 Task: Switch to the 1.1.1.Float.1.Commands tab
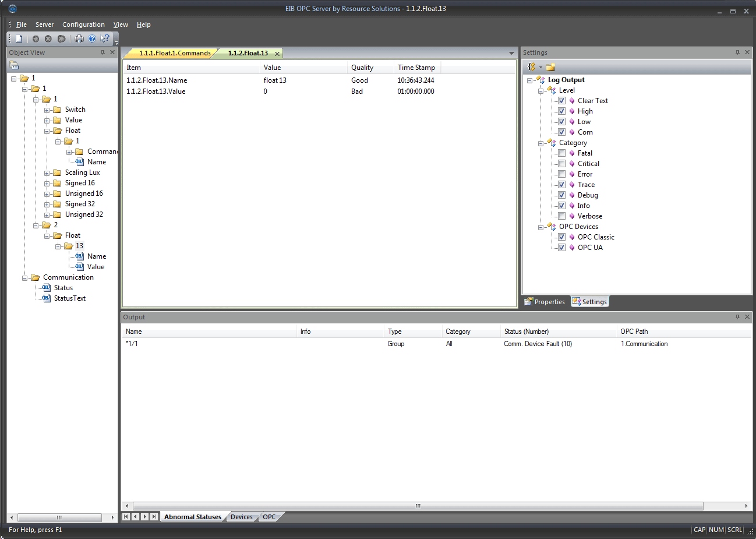175,53
